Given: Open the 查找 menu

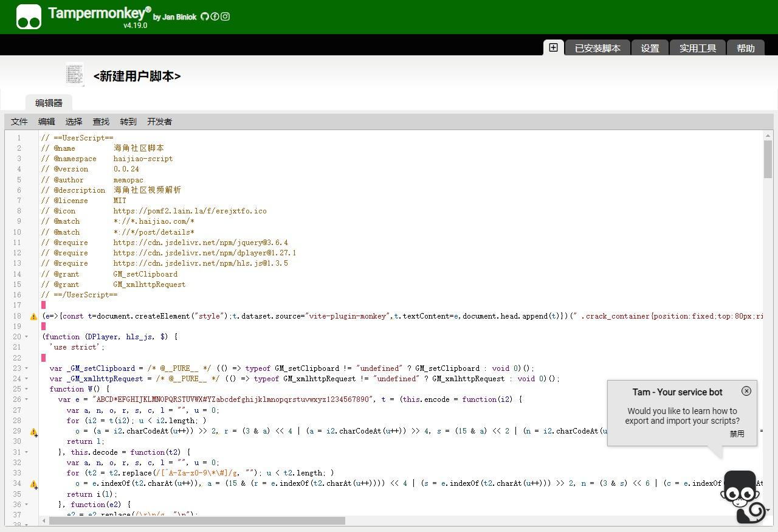Looking at the screenshot, I should click(102, 122).
